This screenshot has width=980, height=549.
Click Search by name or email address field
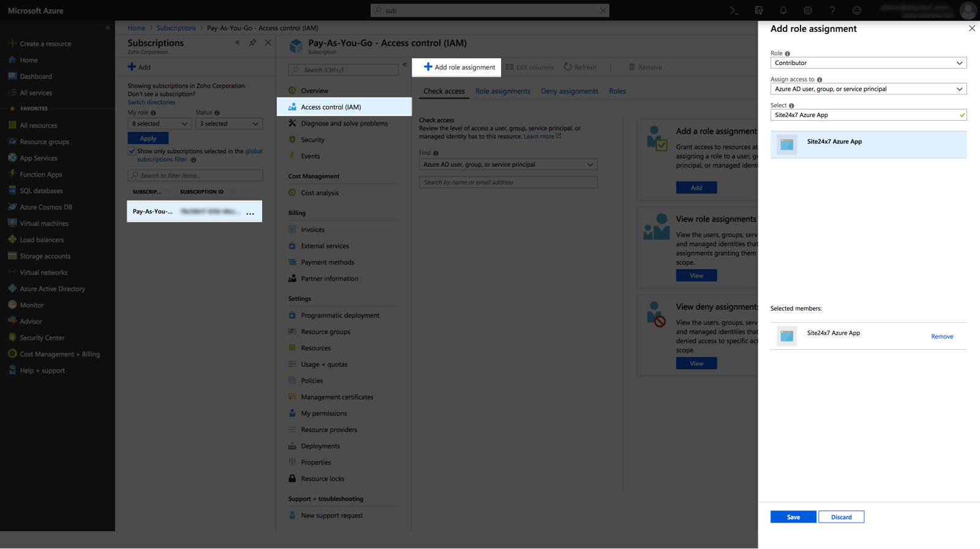pyautogui.click(x=508, y=183)
